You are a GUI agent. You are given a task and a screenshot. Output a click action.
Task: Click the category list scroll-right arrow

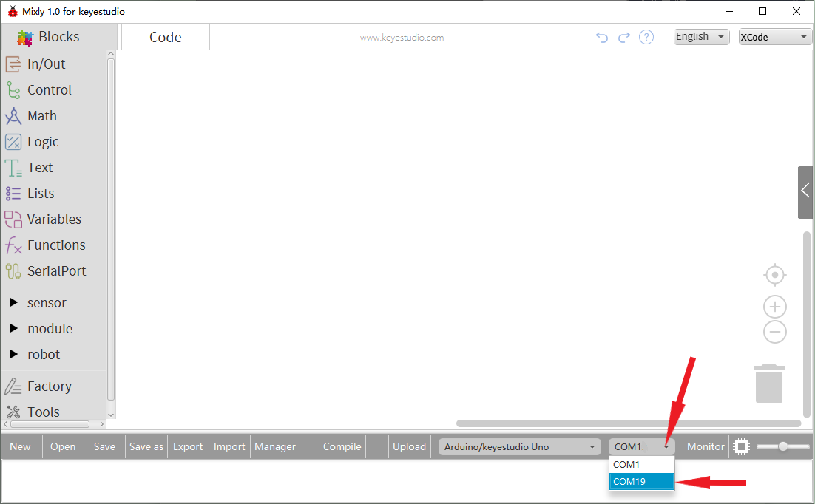102,424
